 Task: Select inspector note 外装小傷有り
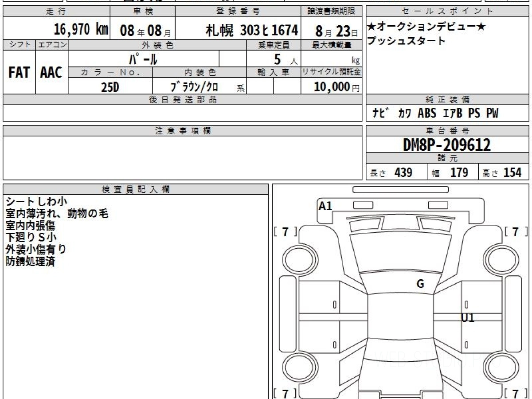pos(36,250)
